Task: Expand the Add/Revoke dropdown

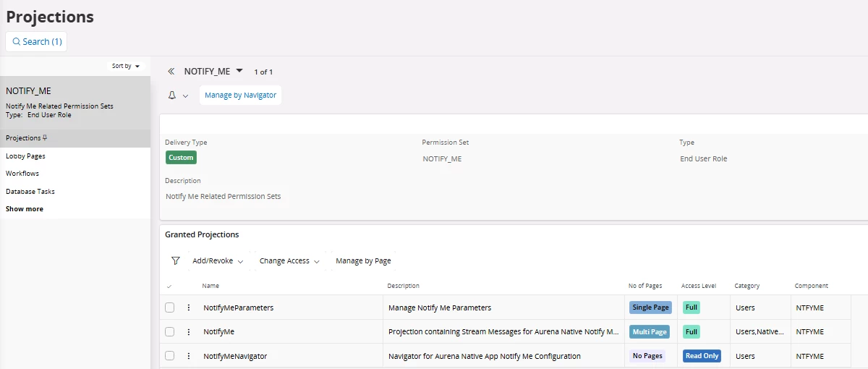Action: (x=217, y=260)
